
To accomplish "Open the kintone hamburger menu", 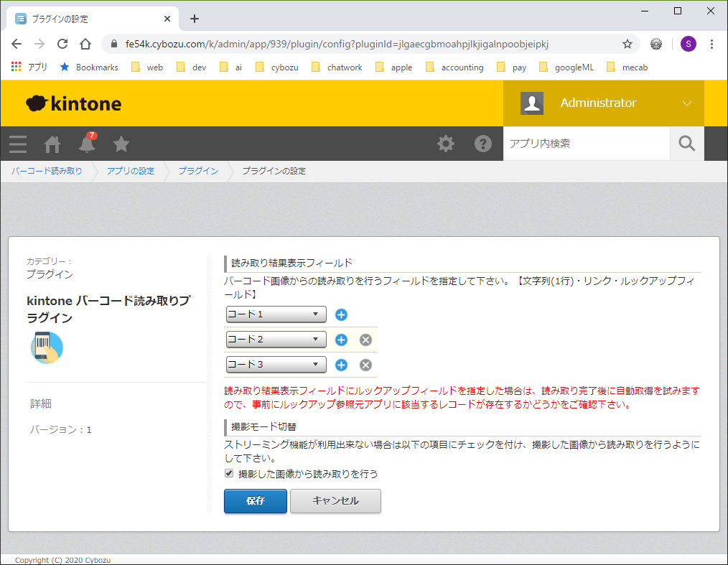I will coord(18,144).
